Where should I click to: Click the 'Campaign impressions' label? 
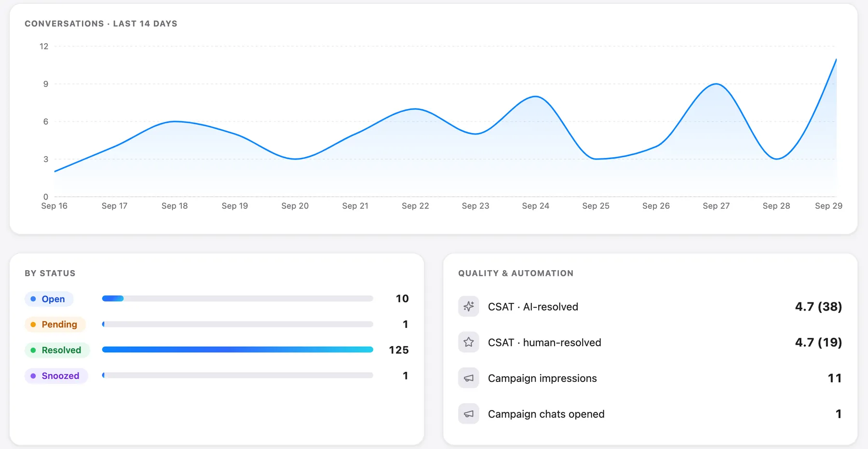point(542,378)
